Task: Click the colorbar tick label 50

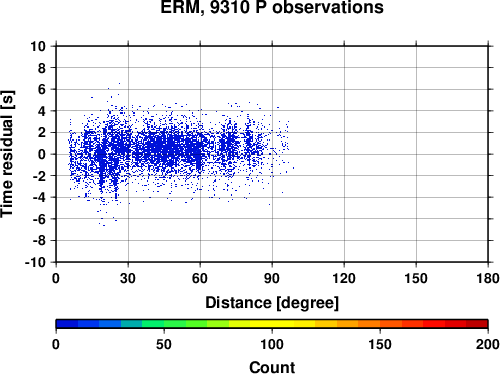Action: click(164, 344)
